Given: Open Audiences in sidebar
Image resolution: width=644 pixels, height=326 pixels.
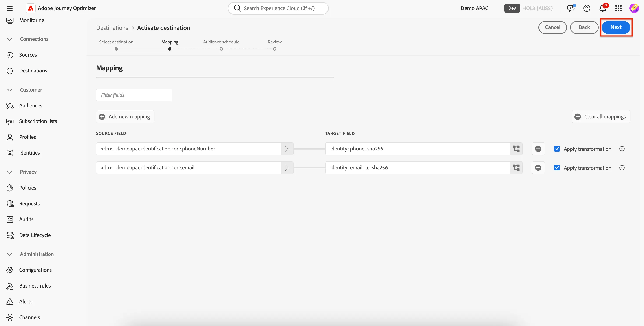Looking at the screenshot, I should [x=31, y=106].
